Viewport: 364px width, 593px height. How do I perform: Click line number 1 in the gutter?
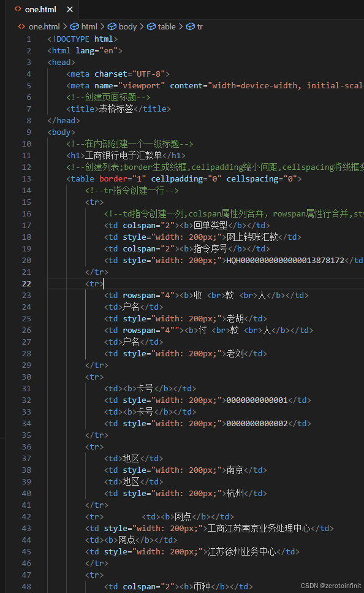[x=29, y=39]
